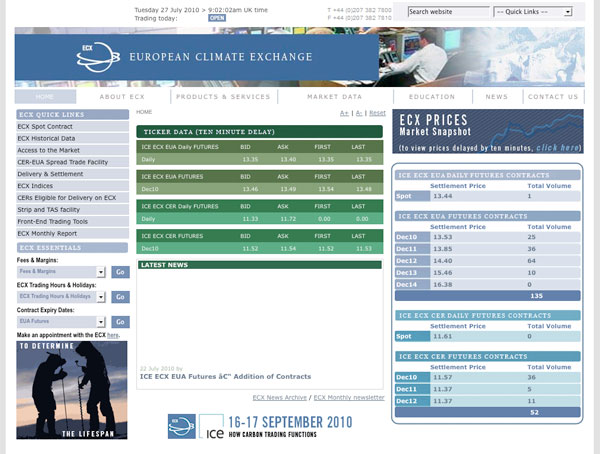Decrease font size with A- link
The image size is (600, 454).
(x=359, y=113)
